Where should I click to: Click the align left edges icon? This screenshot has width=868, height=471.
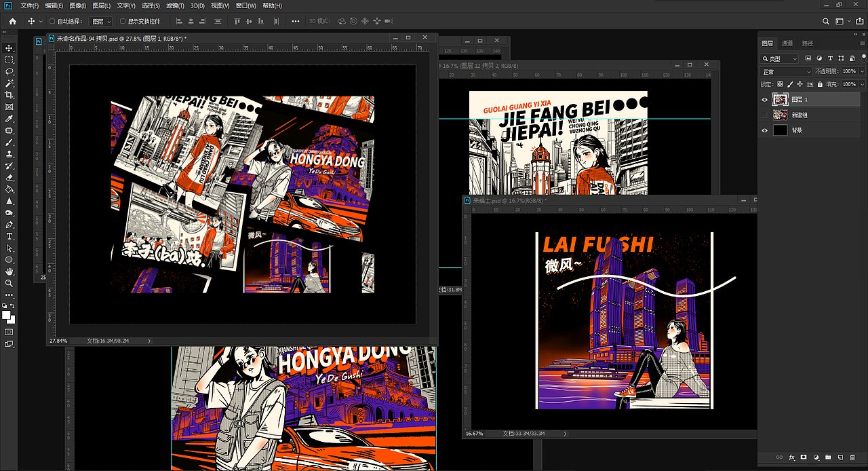point(179,21)
